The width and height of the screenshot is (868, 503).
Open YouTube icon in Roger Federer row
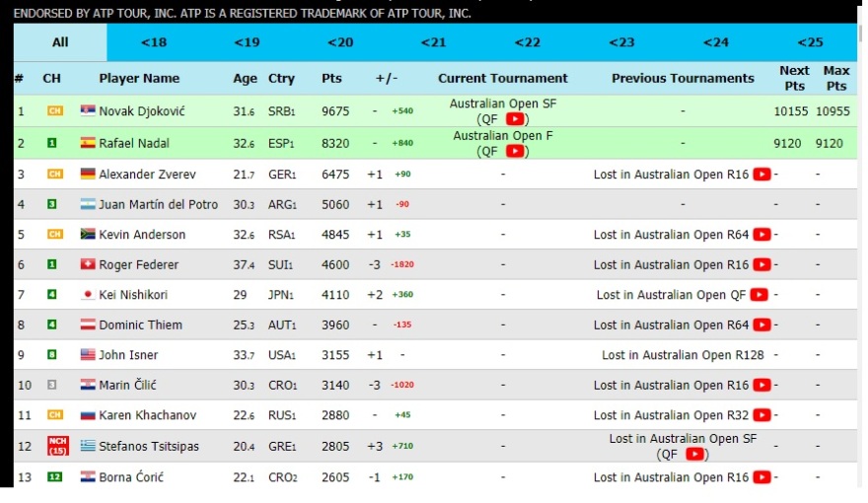761,264
